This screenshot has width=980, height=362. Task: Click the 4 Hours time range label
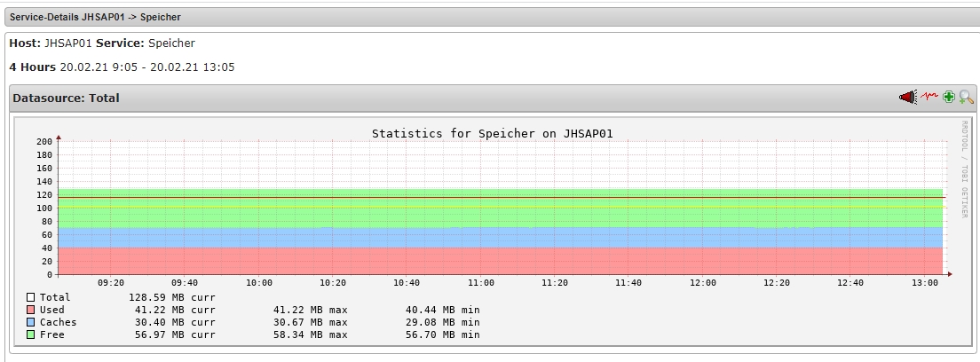click(x=32, y=67)
